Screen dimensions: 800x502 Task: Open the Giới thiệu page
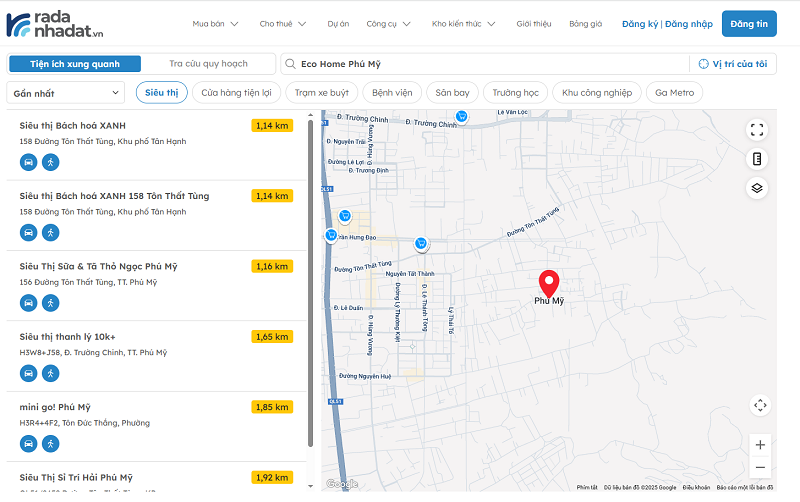534,24
